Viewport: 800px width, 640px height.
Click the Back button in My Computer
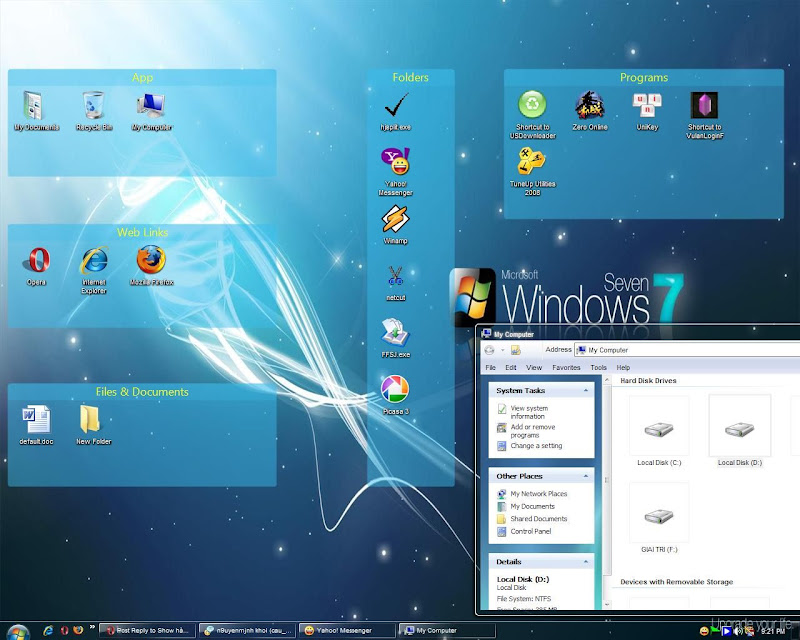(x=489, y=350)
